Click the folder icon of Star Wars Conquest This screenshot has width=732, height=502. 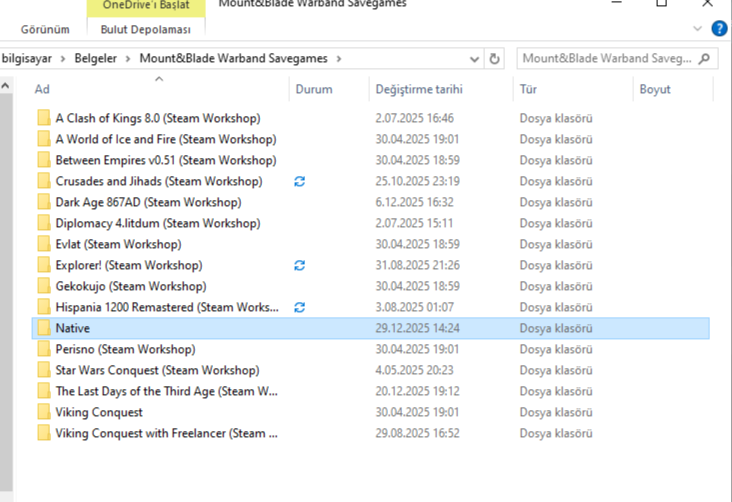[44, 370]
